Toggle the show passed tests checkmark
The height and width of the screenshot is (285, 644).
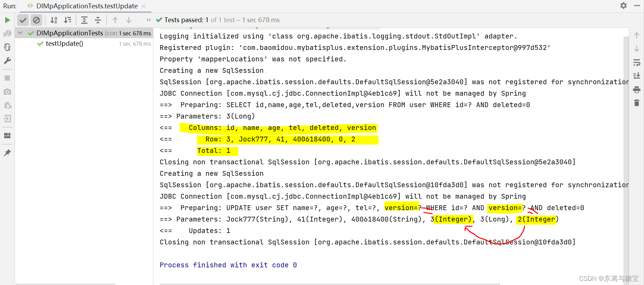pos(23,20)
